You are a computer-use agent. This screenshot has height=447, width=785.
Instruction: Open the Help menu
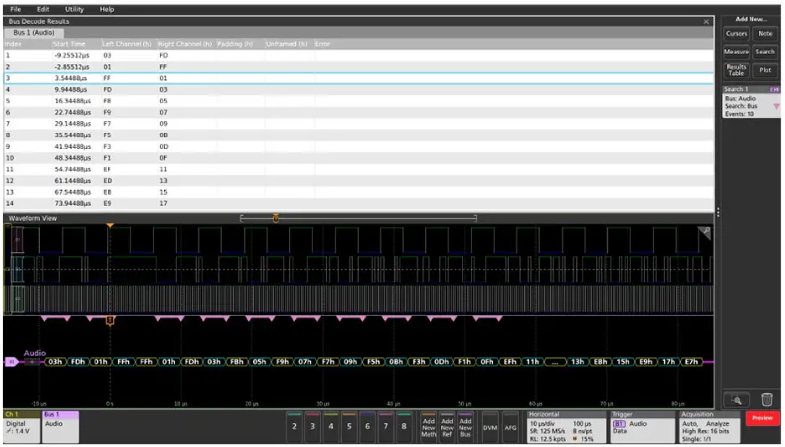107,9
